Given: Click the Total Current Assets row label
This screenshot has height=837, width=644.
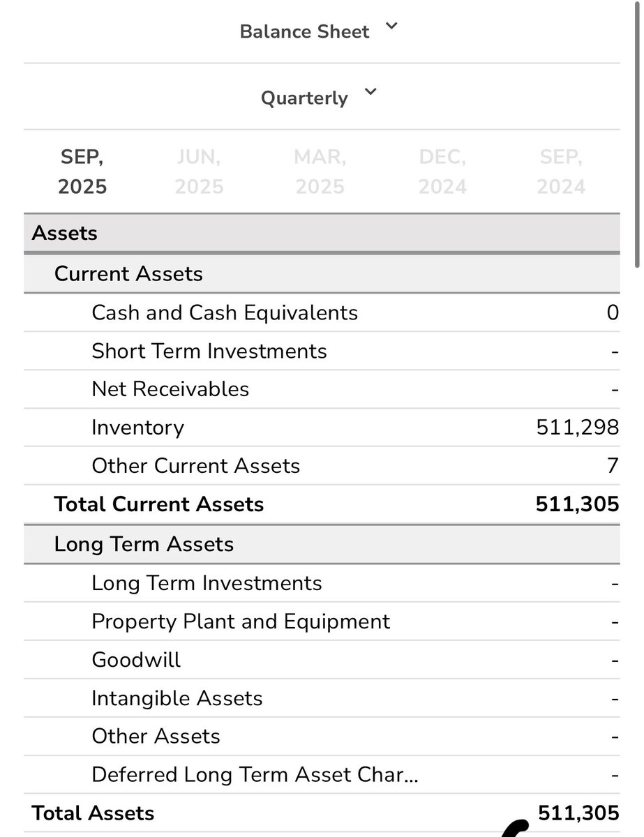Looking at the screenshot, I should point(159,504).
